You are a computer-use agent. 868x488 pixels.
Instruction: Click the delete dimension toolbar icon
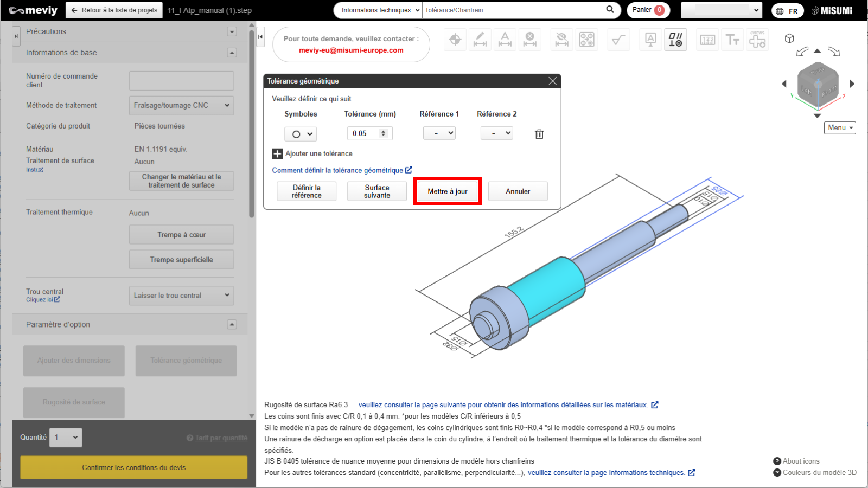pyautogui.click(x=530, y=40)
